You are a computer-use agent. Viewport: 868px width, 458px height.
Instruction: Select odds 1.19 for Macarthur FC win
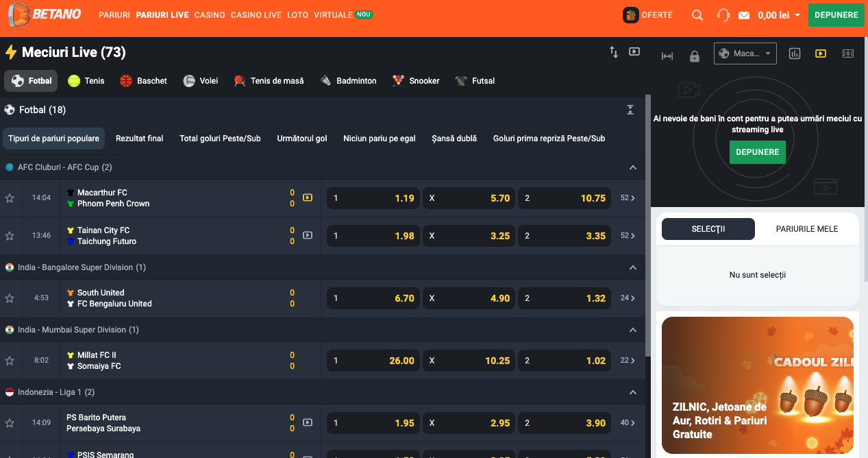373,198
